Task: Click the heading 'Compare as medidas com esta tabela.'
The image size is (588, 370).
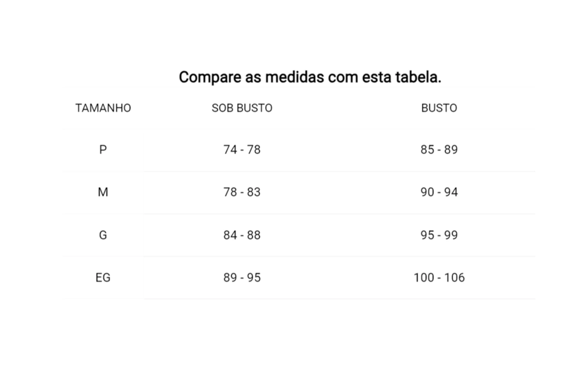Action: 310,77
